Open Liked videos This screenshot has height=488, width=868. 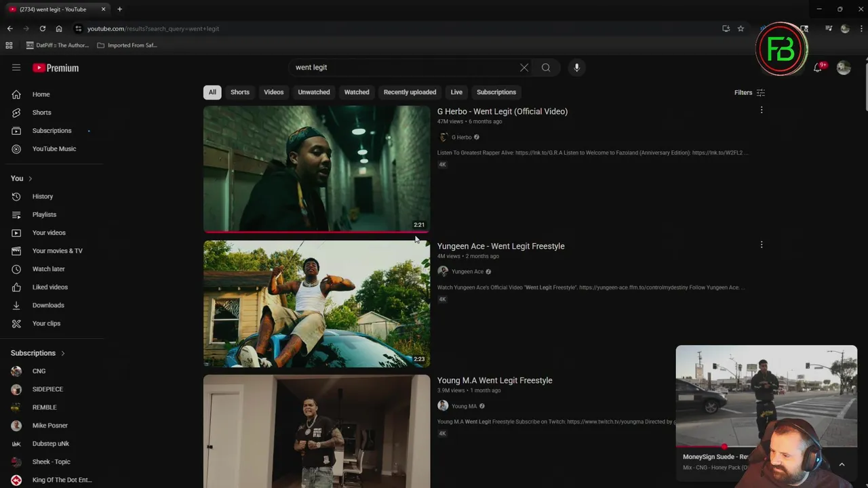coord(52,287)
